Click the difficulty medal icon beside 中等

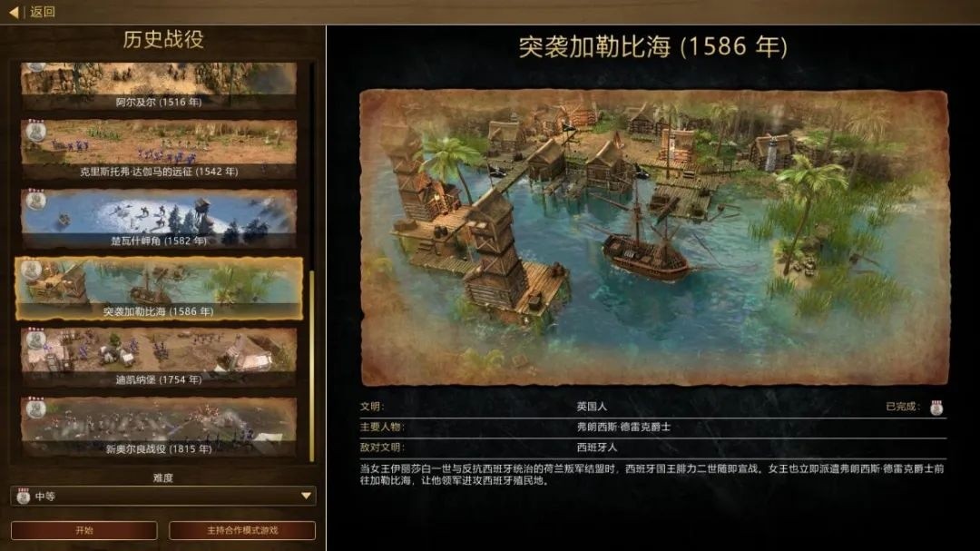pos(23,496)
